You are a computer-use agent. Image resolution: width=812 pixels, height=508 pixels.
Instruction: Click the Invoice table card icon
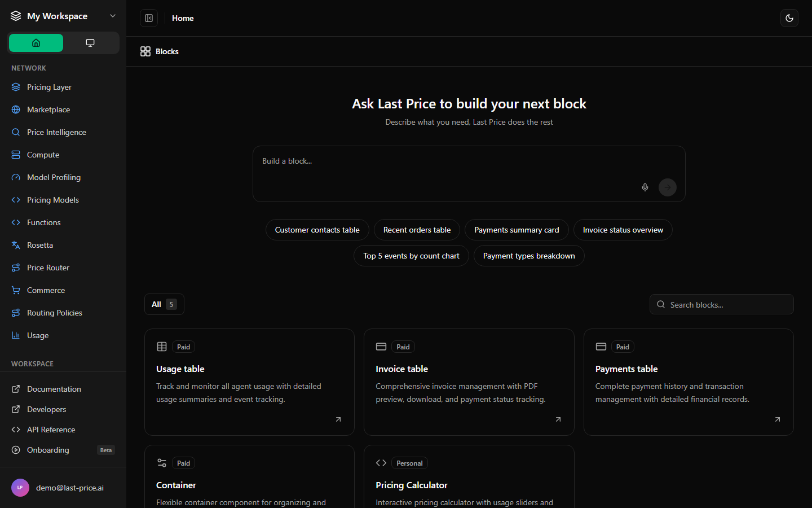(x=381, y=347)
